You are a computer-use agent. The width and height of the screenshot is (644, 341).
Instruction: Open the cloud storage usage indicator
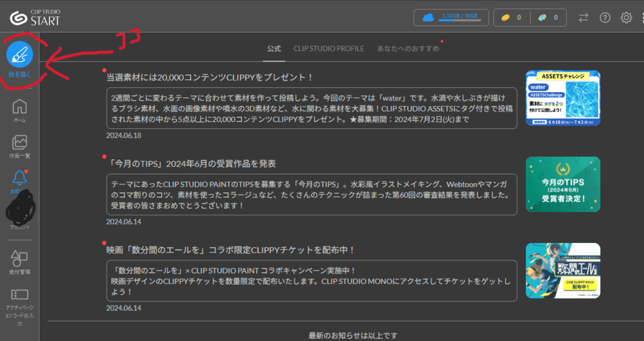pyautogui.click(x=451, y=17)
